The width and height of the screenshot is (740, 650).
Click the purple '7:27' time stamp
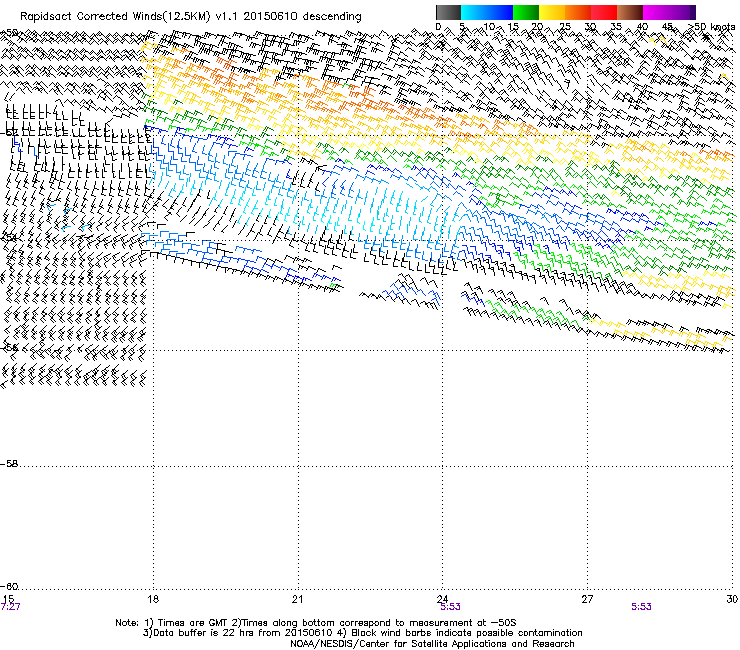click(x=10, y=607)
